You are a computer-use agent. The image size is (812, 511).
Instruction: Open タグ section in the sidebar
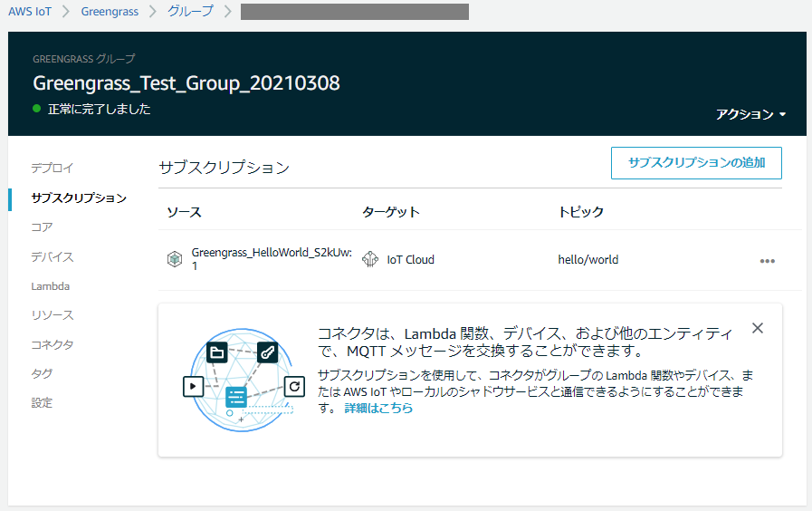point(42,373)
